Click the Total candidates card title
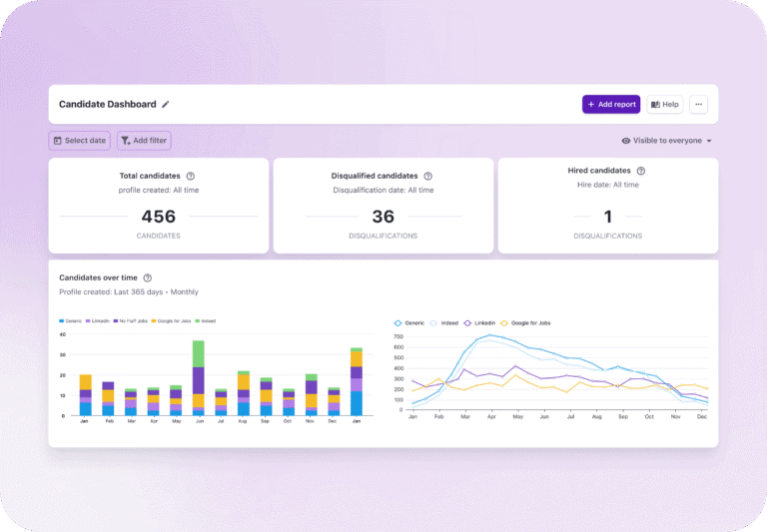Image resolution: width=767 pixels, height=532 pixels. (150, 176)
